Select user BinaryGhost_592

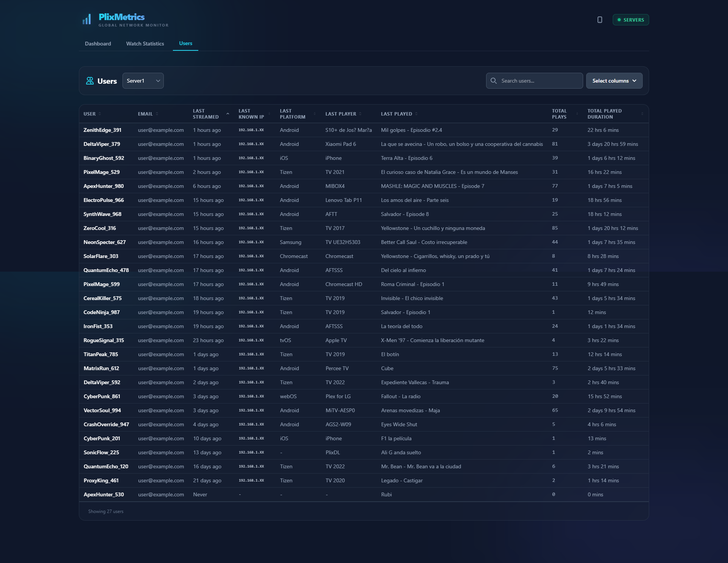click(104, 158)
